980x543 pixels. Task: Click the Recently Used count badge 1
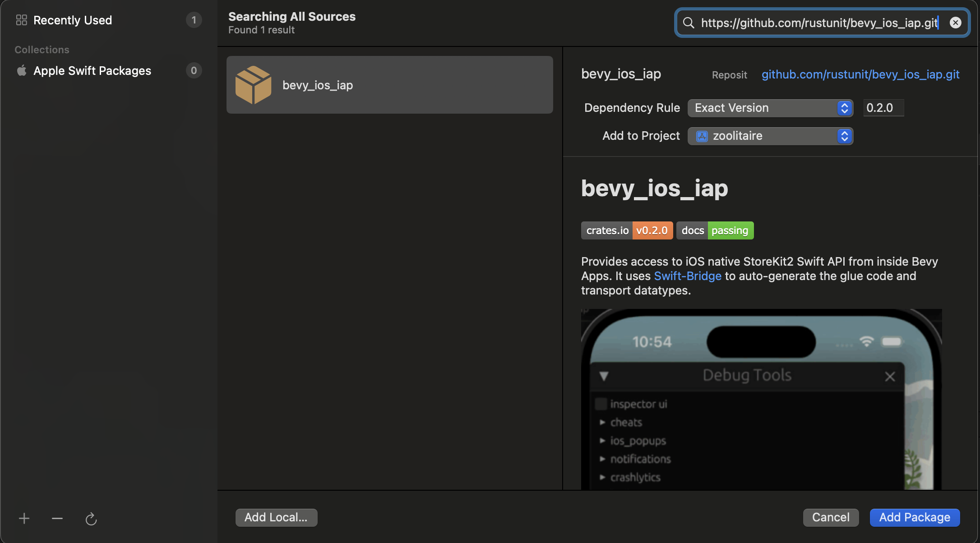(x=194, y=20)
